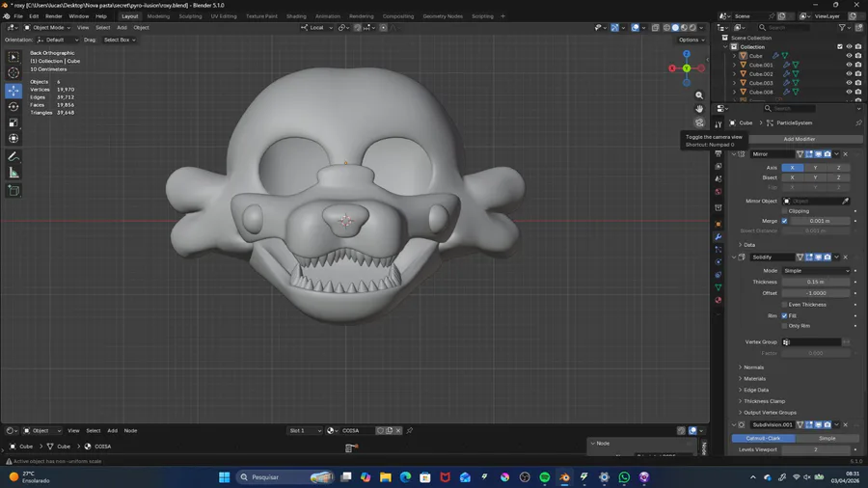Image resolution: width=868 pixels, height=488 pixels.
Task: Select the Annotate tool
Action: click(14, 156)
